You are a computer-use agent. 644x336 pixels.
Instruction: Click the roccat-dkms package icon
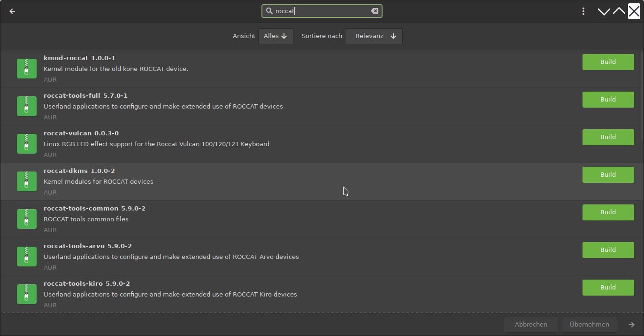[x=27, y=181]
